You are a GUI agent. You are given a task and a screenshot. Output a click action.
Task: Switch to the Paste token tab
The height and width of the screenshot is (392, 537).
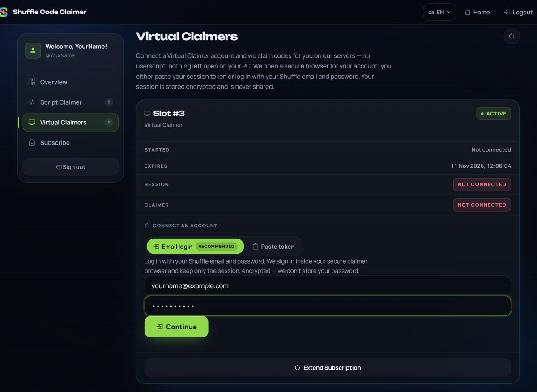click(273, 246)
